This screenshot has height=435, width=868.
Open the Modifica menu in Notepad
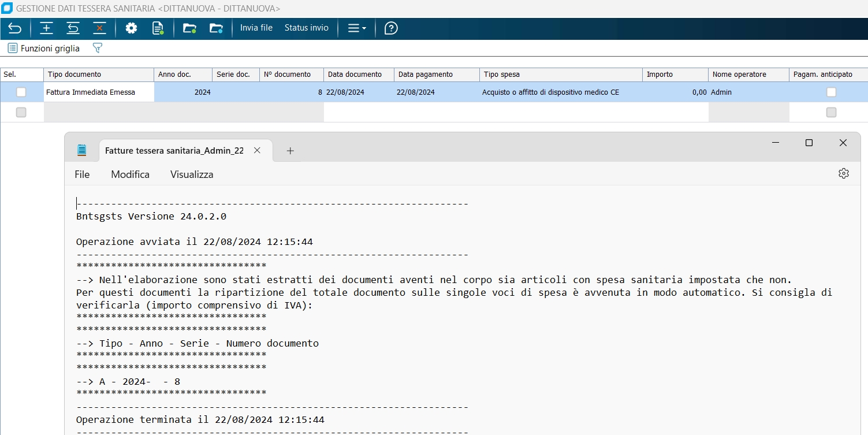point(130,174)
